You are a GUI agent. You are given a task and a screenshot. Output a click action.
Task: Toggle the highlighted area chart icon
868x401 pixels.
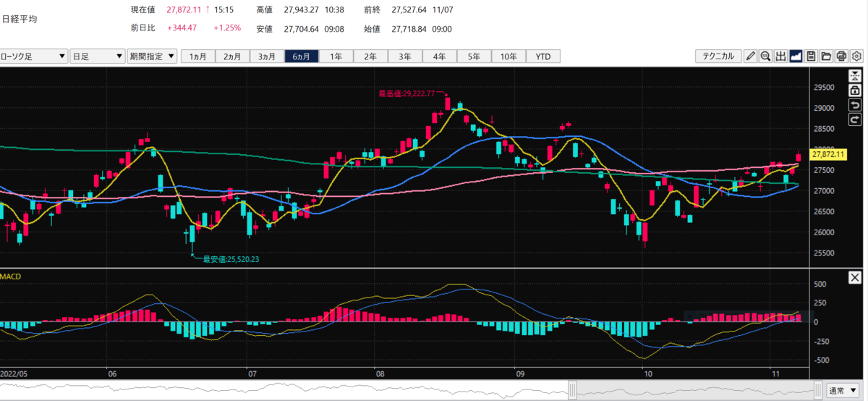tap(796, 56)
